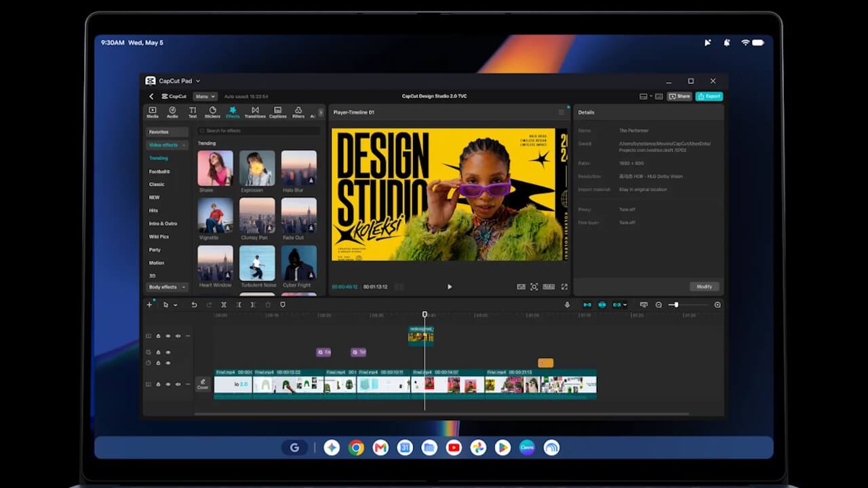The width and height of the screenshot is (868, 488).
Task: Lock the main video track
Action: point(159,384)
